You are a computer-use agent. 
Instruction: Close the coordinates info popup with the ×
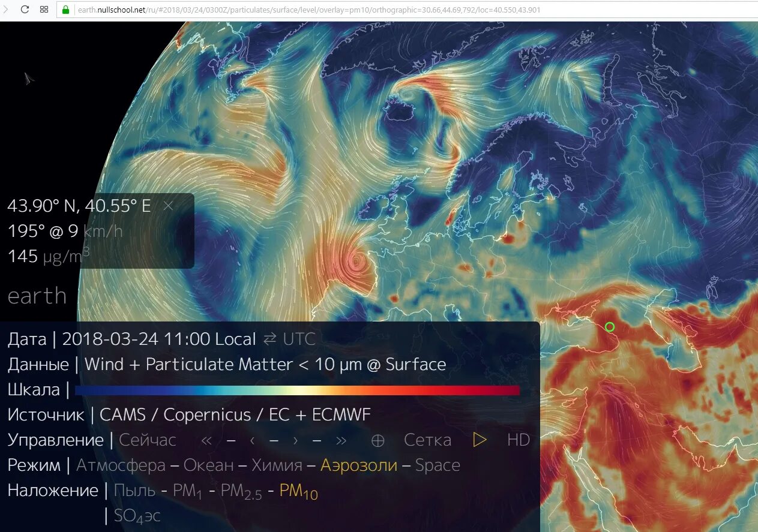(x=168, y=206)
